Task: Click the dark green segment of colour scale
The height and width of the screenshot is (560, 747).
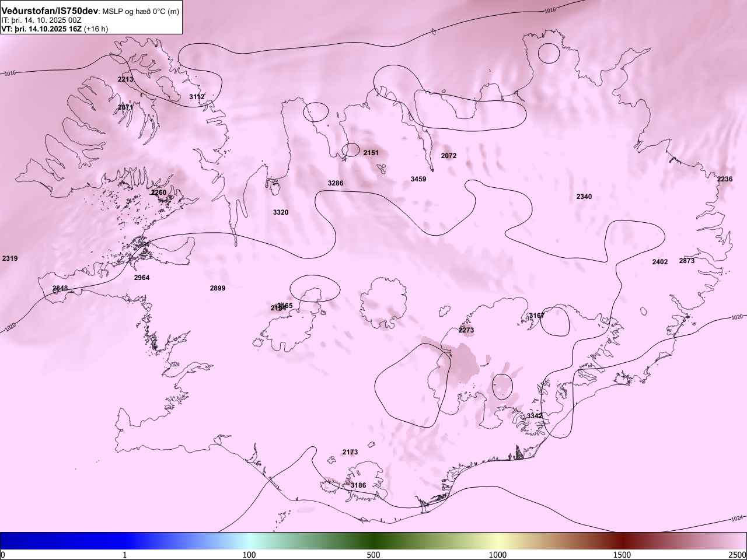Action: point(373,541)
